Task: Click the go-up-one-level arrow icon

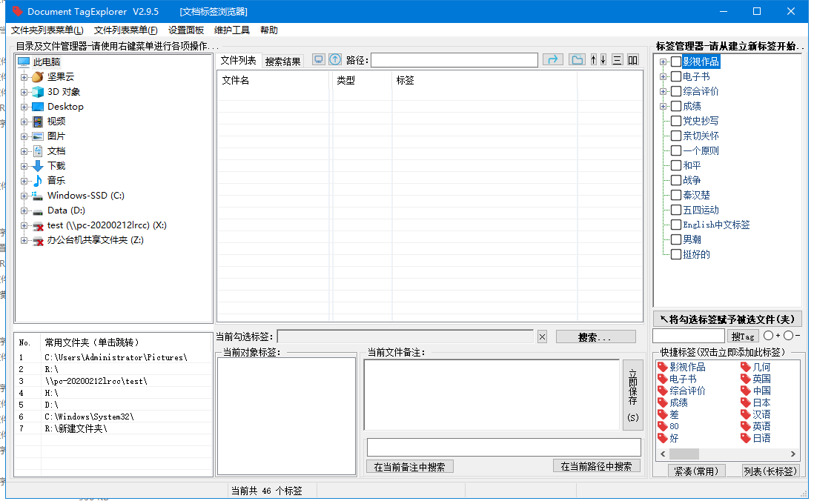Action: click(335, 60)
